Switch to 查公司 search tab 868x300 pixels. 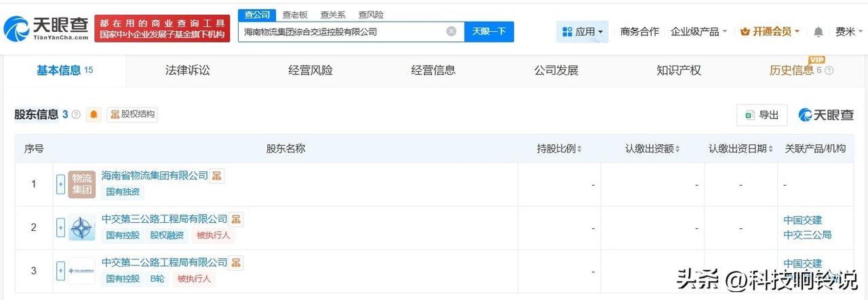click(257, 14)
